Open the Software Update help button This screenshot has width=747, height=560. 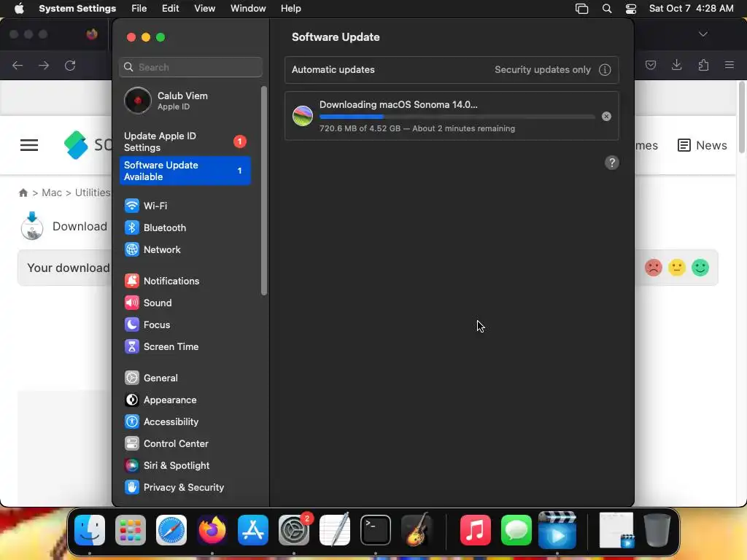point(612,163)
